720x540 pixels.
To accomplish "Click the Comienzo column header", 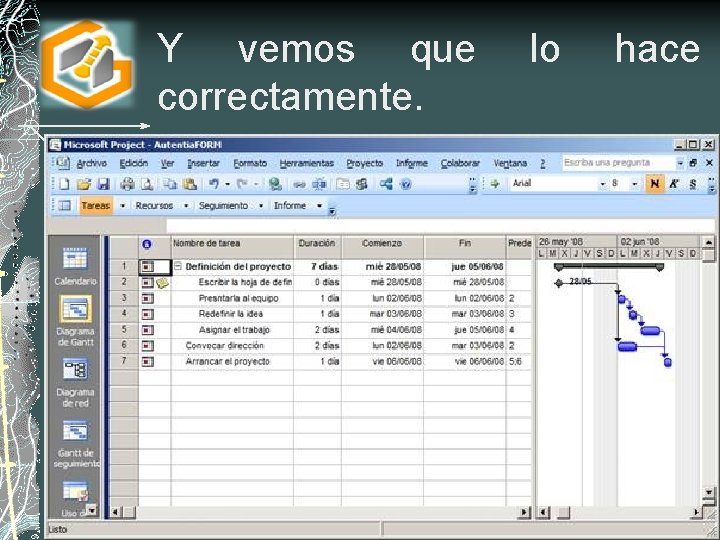I will [x=382, y=247].
